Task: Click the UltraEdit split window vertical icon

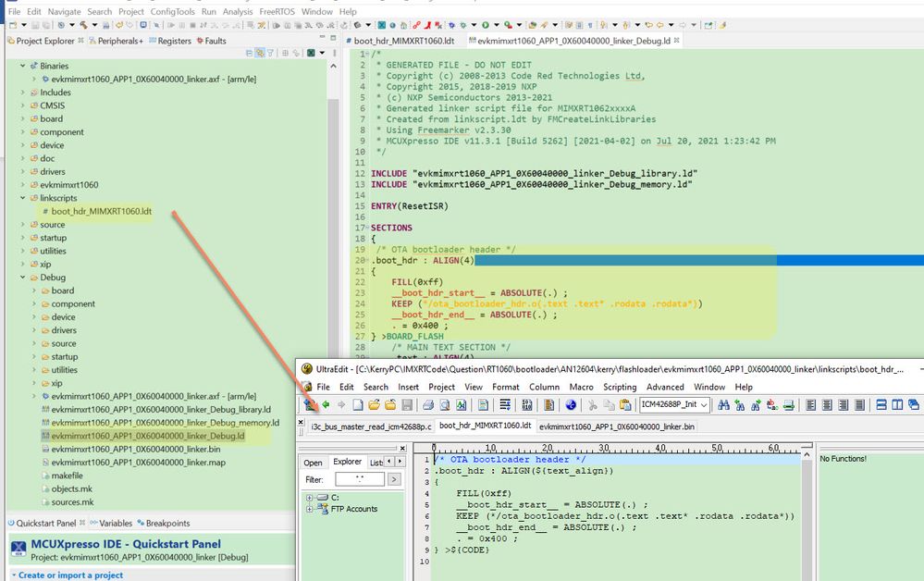Action: 897,404
